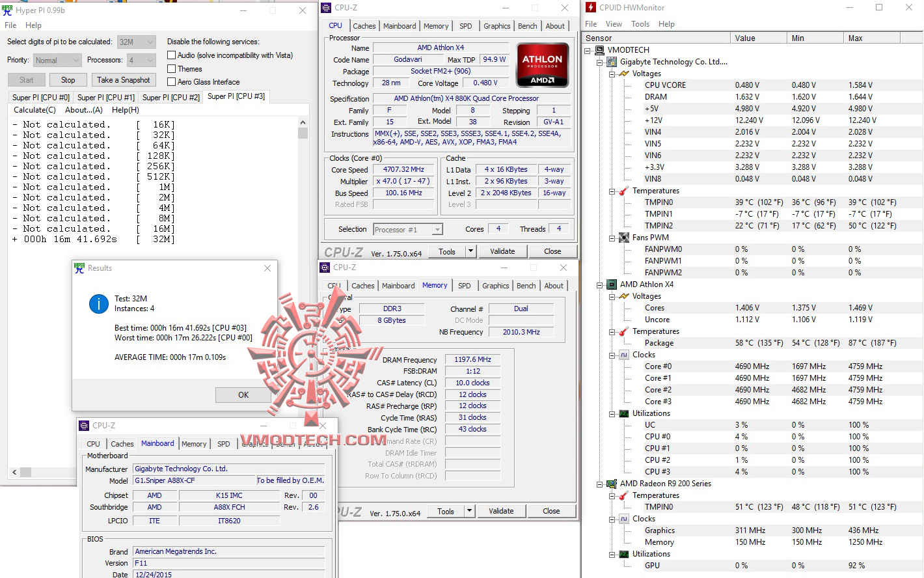Collapse the Gigabyte Technology tree node

click(x=599, y=62)
